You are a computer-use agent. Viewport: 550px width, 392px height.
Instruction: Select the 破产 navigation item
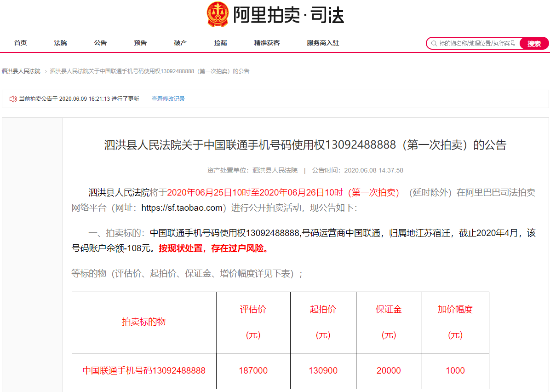click(180, 42)
